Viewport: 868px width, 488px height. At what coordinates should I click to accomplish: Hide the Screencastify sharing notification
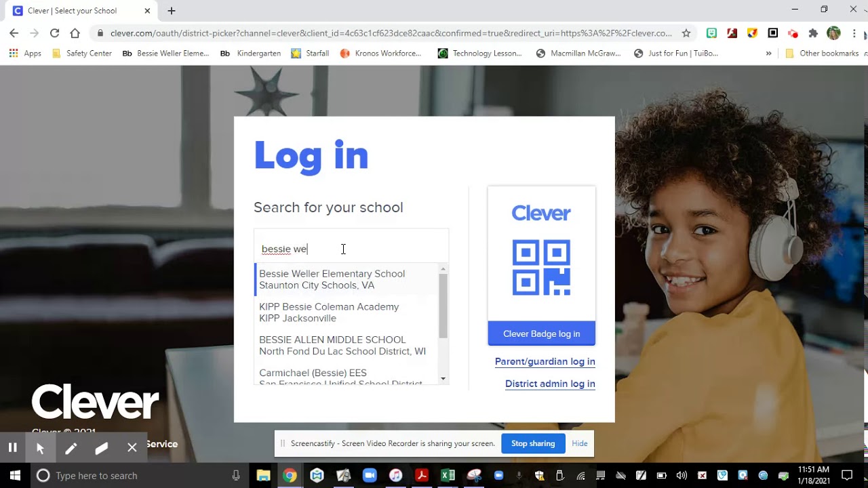[580, 443]
